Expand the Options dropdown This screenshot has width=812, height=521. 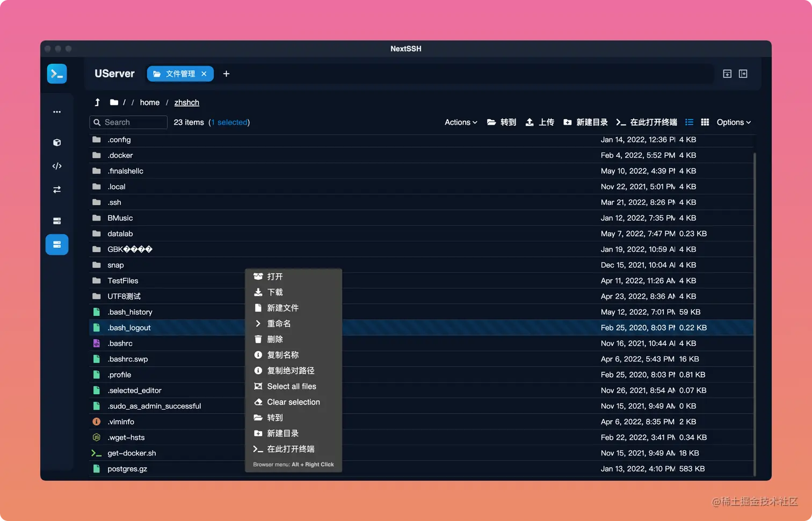point(734,122)
